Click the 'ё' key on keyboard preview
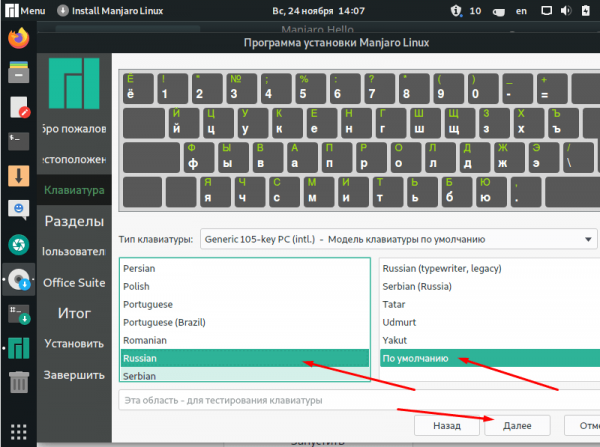This screenshot has width=600, height=447. [138, 88]
